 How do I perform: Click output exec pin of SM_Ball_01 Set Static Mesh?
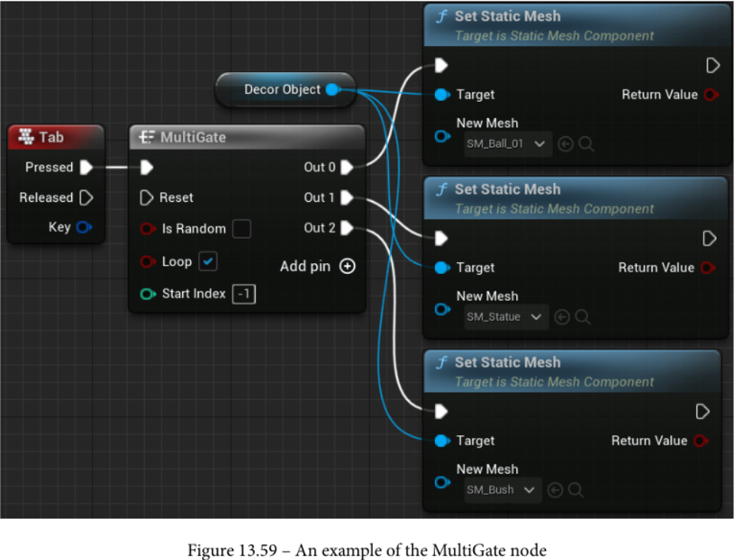coord(713,66)
